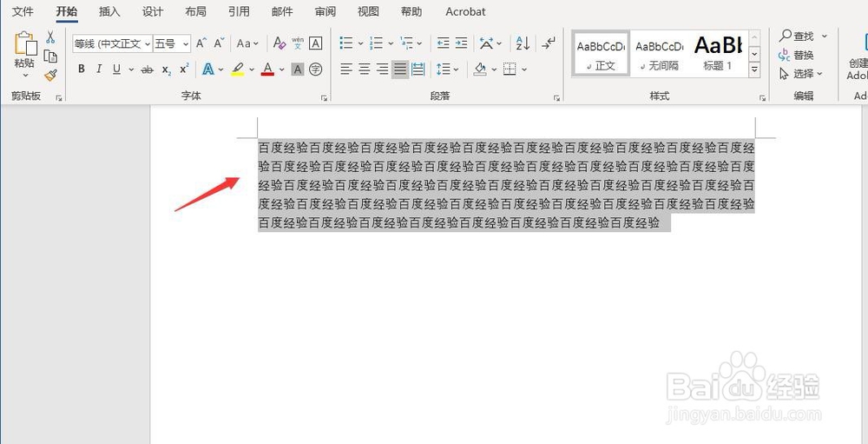Apply subscript formatting
The height and width of the screenshot is (444, 868).
coord(166,70)
